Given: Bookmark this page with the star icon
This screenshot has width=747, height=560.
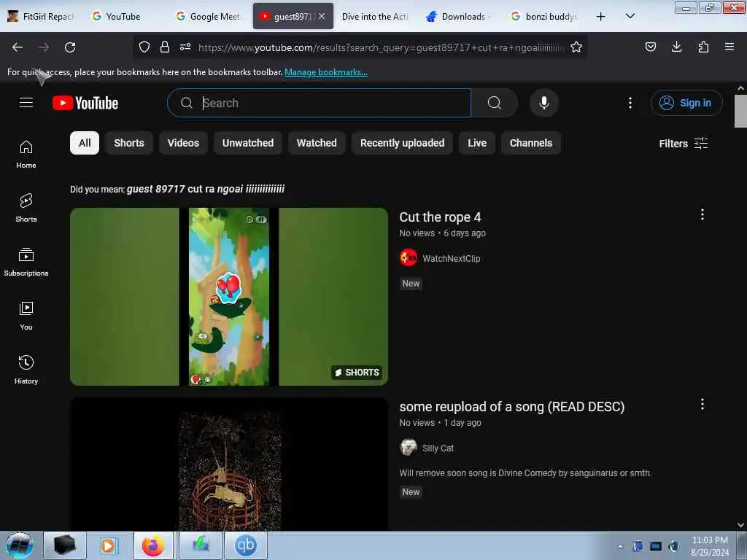Looking at the screenshot, I should pyautogui.click(x=576, y=47).
